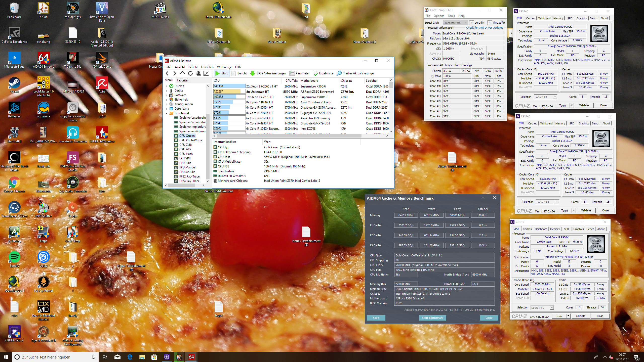Open the AIDA64 graph icon in the toolbar
Viewport: 644px width, 362px height.
pyautogui.click(x=206, y=73)
